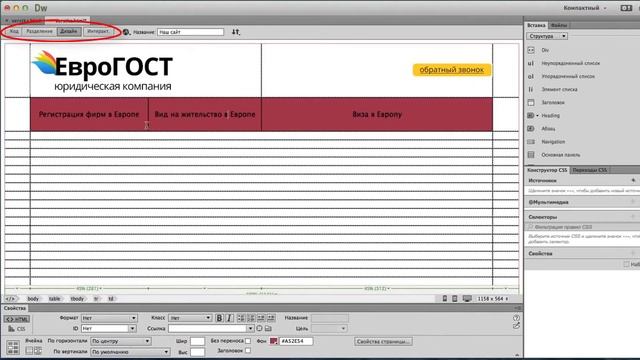The image size is (640, 360).
Task: Toggle Без переноса checkbox
Action: [x=248, y=341]
